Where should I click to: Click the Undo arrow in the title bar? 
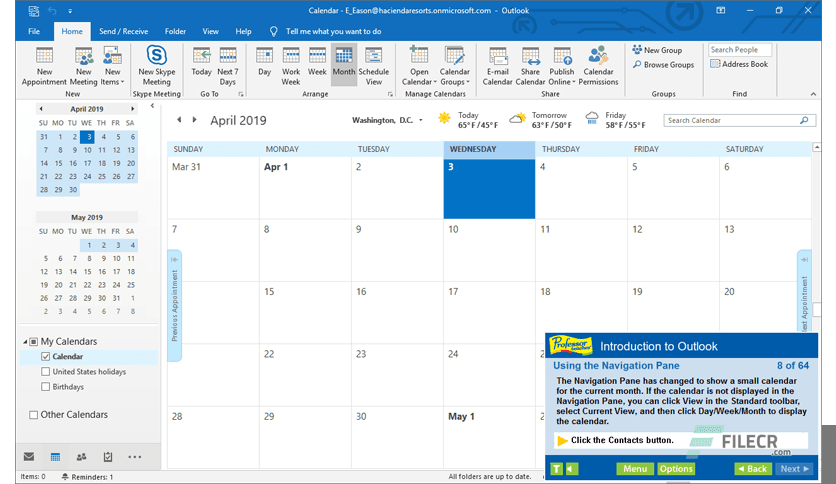tap(52, 11)
